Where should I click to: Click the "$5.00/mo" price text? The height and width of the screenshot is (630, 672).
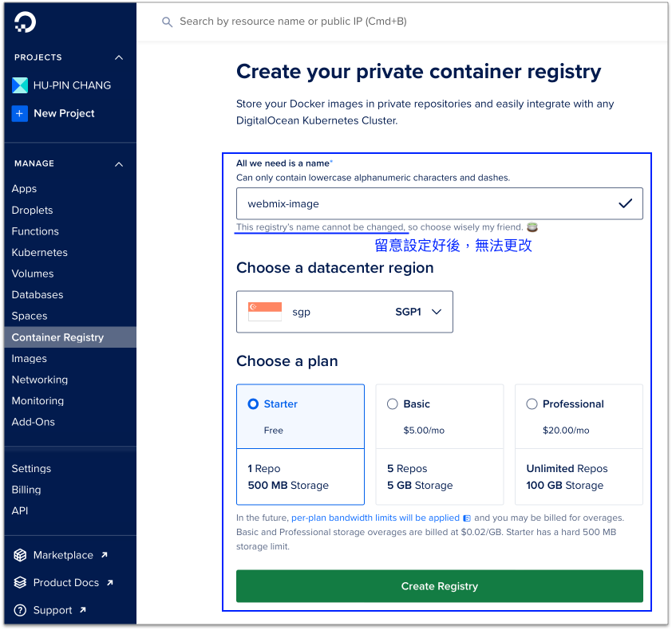tap(424, 431)
